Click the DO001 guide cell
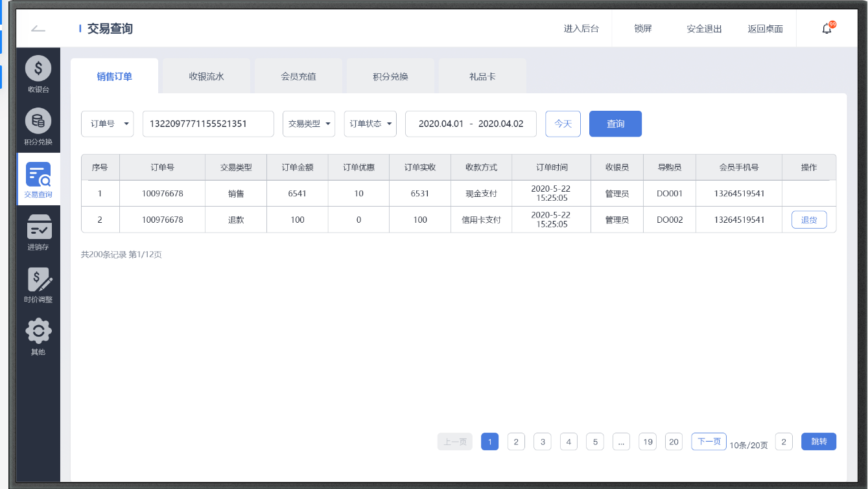The width and height of the screenshot is (868, 489). (x=670, y=193)
